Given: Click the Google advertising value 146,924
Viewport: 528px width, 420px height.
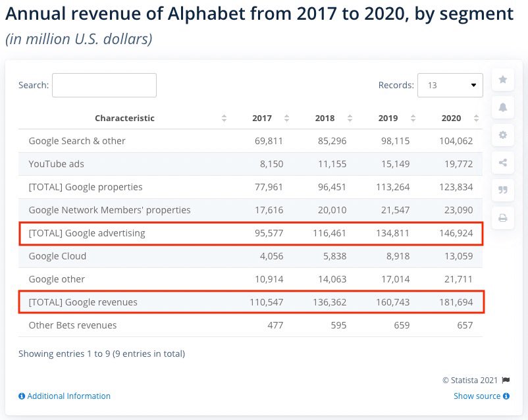Looking at the screenshot, I should click(x=456, y=233).
